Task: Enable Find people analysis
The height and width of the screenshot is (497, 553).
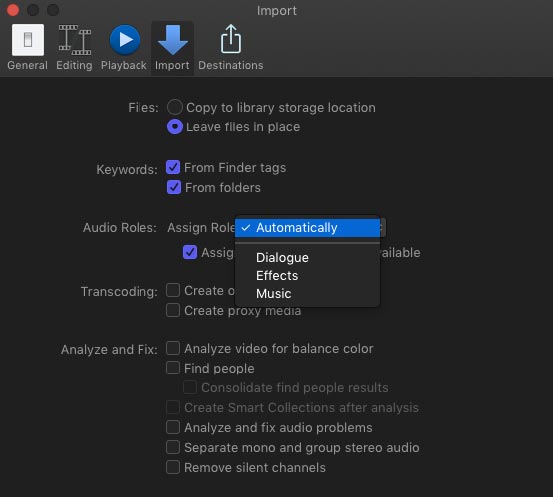Action: click(x=173, y=368)
